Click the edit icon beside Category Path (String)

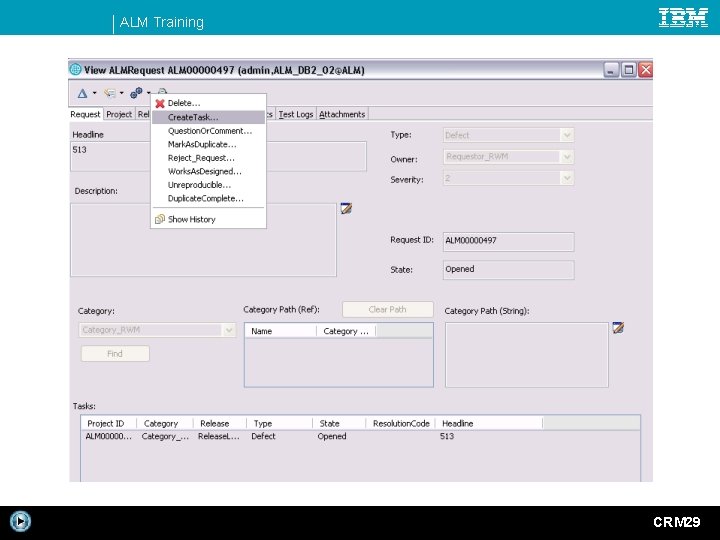coord(618,328)
